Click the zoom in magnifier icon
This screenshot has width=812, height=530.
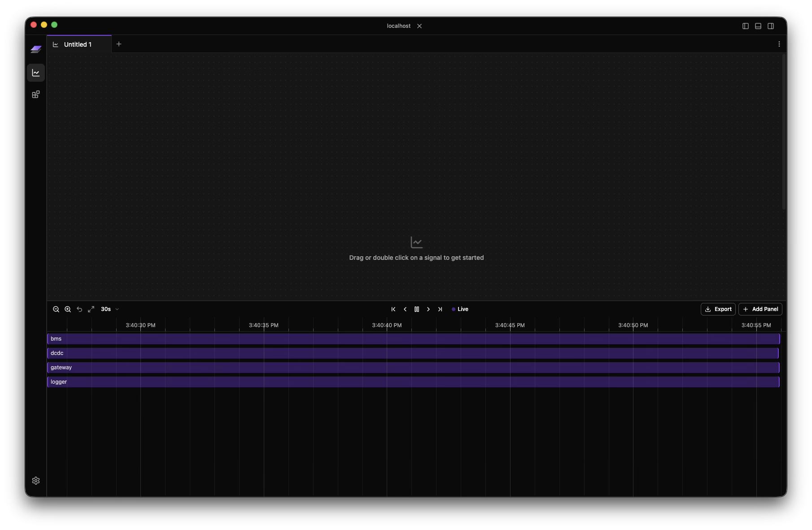[68, 309]
